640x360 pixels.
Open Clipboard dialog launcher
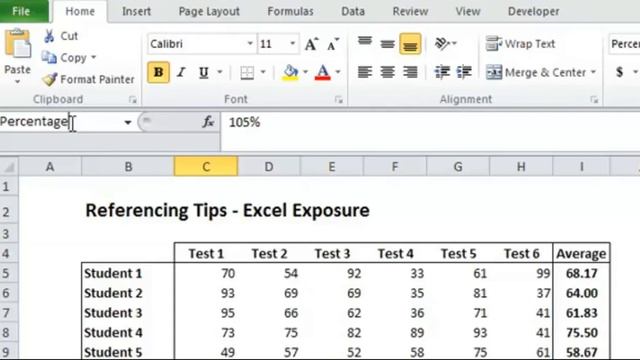tap(133, 99)
